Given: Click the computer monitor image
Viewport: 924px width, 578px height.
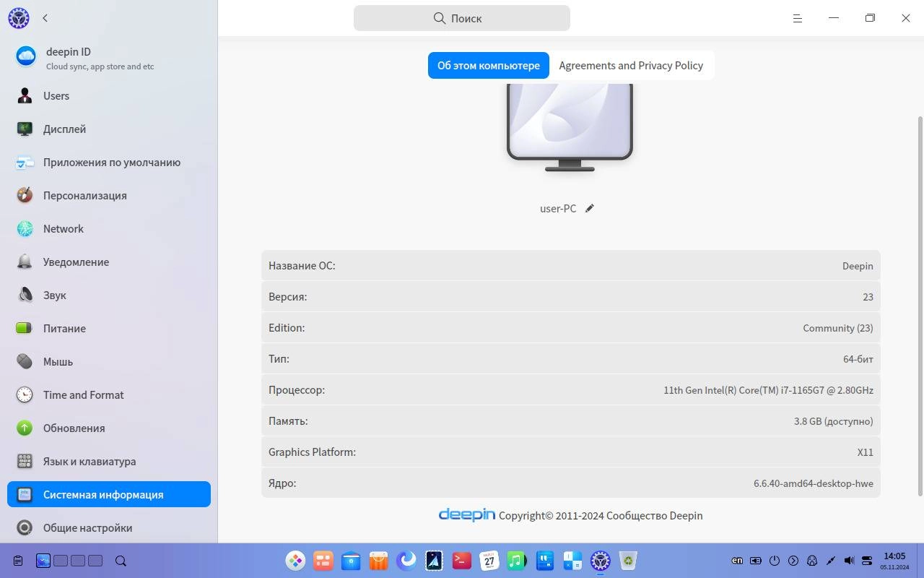Looking at the screenshot, I should 570,126.
